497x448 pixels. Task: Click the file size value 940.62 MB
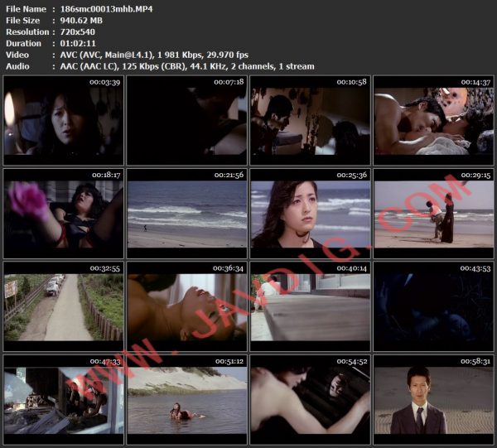(81, 21)
